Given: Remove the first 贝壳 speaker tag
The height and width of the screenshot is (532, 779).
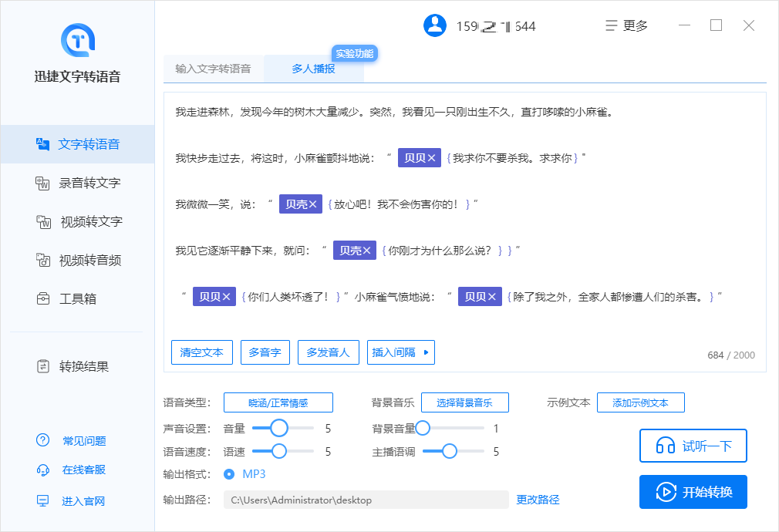Looking at the screenshot, I should tap(314, 204).
